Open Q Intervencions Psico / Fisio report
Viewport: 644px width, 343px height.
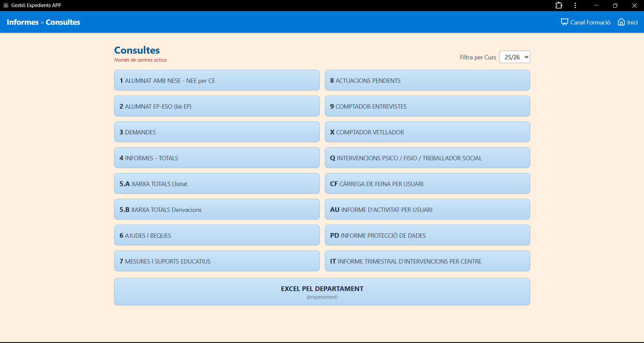(427, 158)
